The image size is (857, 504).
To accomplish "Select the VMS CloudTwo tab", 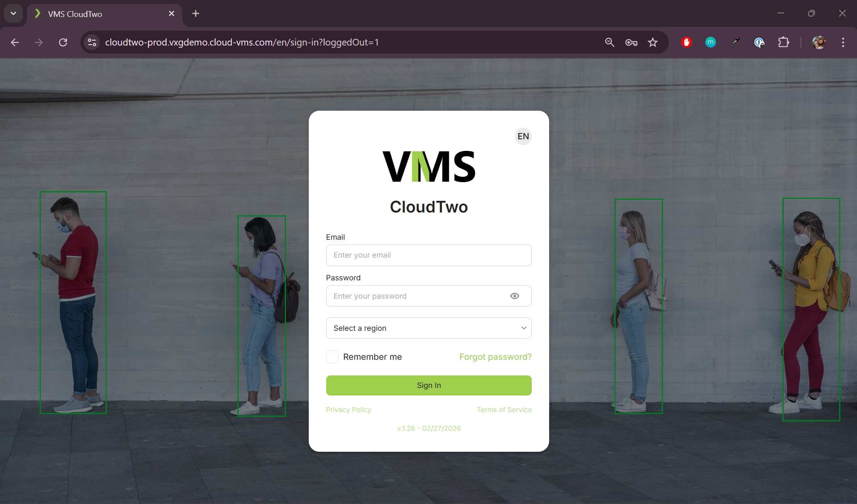I will 103,14.
